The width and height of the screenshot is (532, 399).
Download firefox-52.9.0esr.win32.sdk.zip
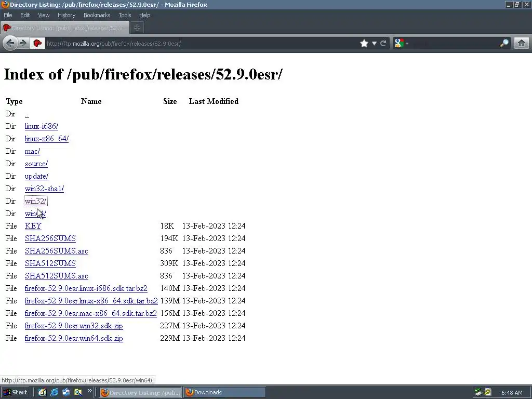tap(74, 326)
